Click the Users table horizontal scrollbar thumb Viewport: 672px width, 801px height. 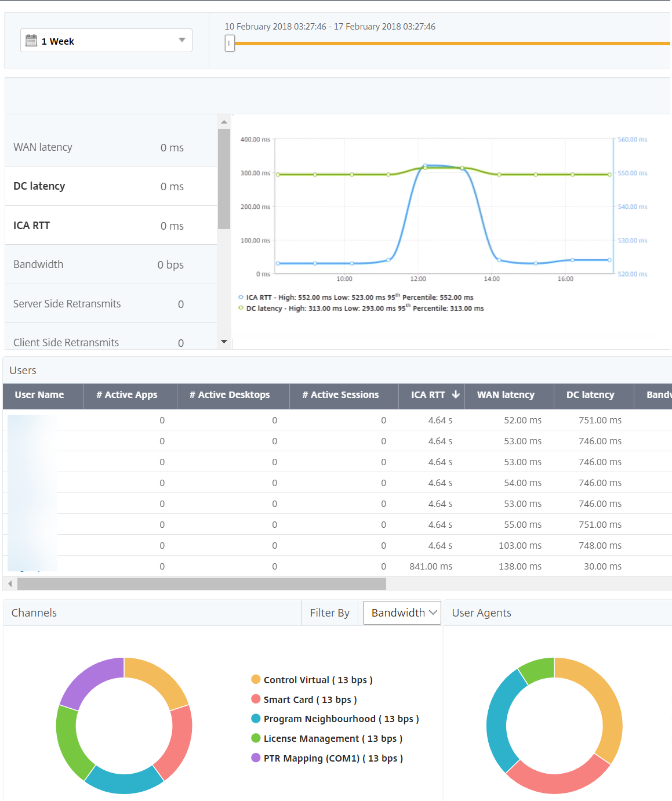pyautogui.click(x=202, y=583)
